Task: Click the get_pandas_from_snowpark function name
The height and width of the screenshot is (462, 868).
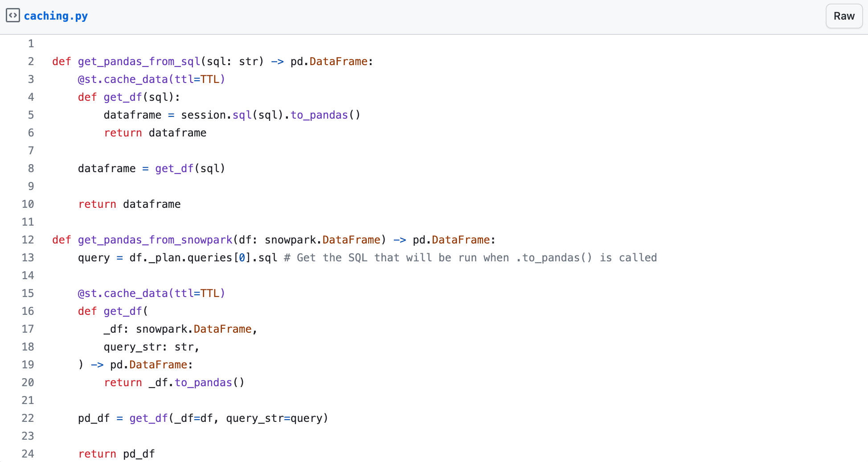Action: pos(155,240)
